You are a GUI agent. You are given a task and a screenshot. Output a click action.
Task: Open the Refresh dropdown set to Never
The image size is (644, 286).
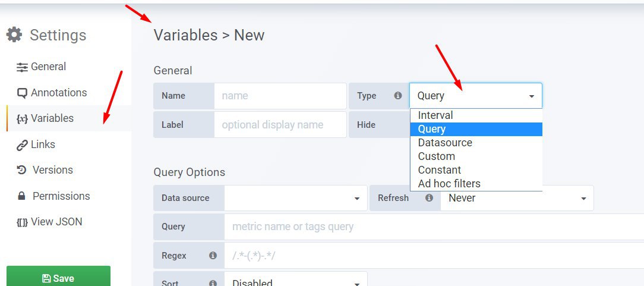[517, 198]
